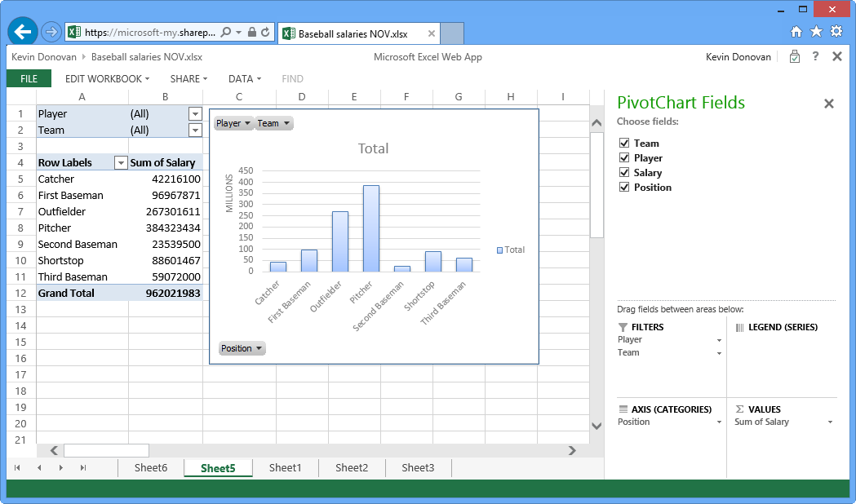Close the PivotChart Fields pane

[829, 104]
